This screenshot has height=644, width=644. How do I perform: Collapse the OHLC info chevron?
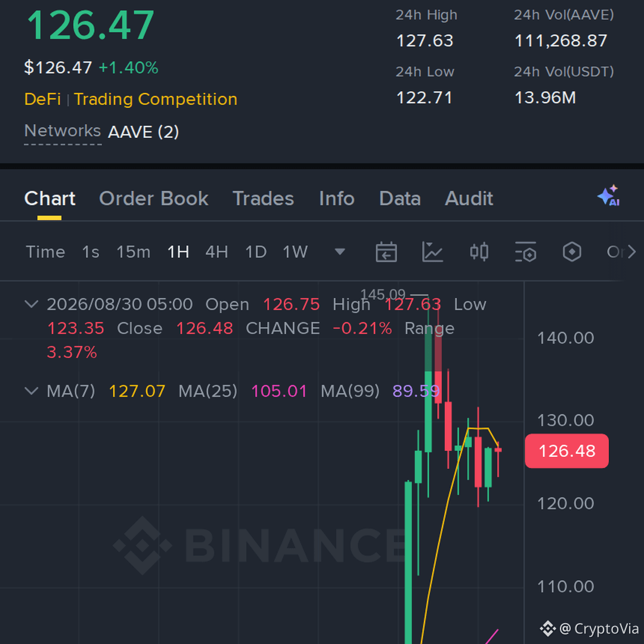point(31,304)
